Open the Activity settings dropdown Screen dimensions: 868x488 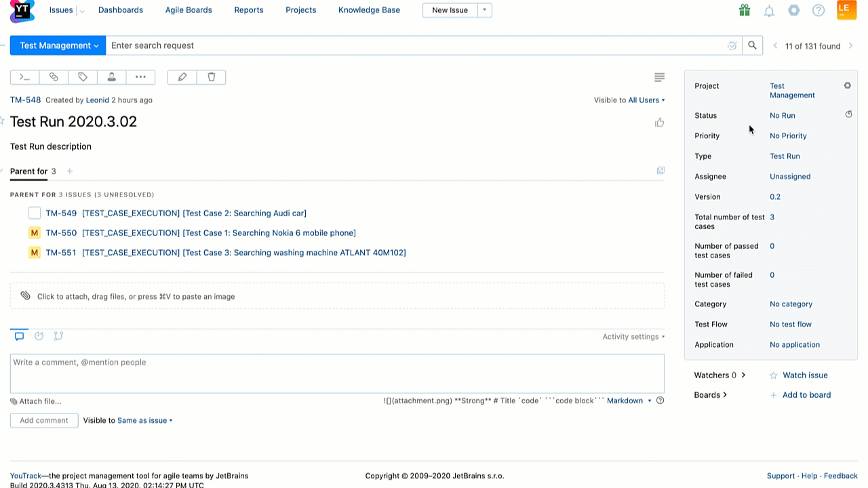click(x=633, y=337)
